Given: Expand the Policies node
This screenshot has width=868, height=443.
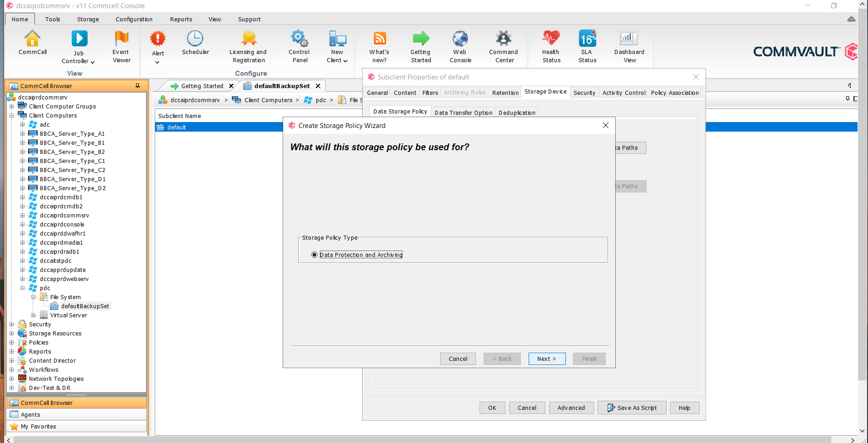Looking at the screenshot, I should click(12, 343).
